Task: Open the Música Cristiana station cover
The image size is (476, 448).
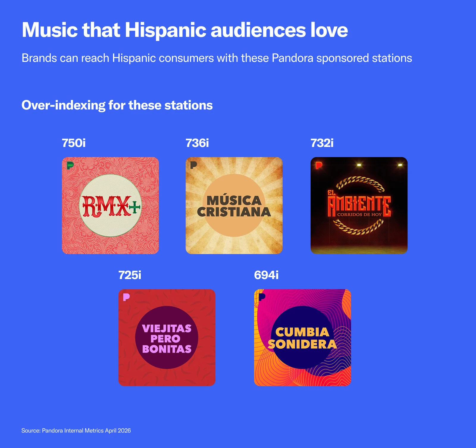Action: (x=234, y=206)
